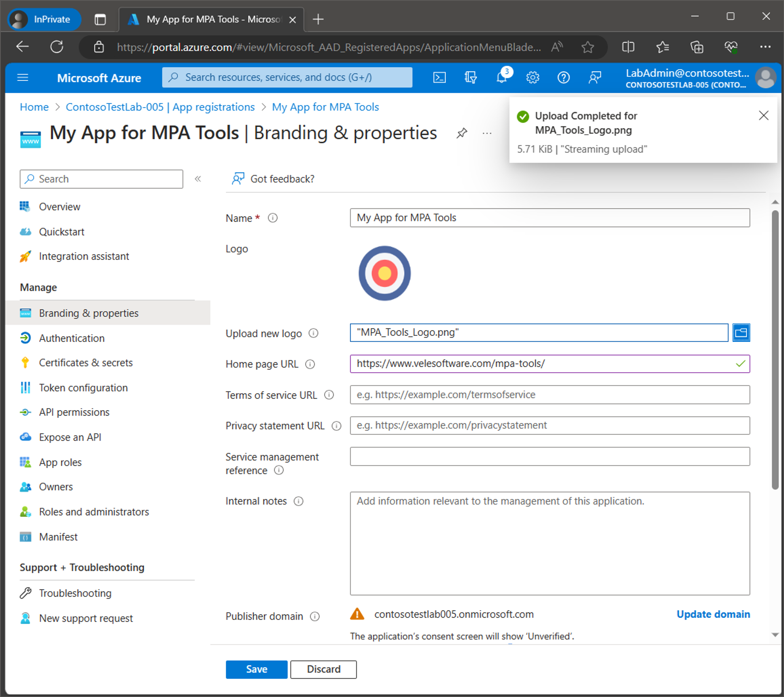Image resolution: width=784 pixels, height=697 pixels.
Task: Click the Terms of service URL field
Action: [550, 395]
